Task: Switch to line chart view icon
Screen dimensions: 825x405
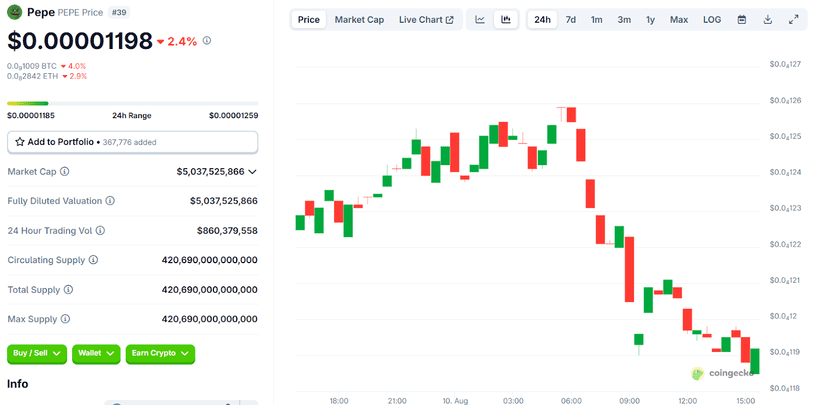Action: [x=480, y=19]
